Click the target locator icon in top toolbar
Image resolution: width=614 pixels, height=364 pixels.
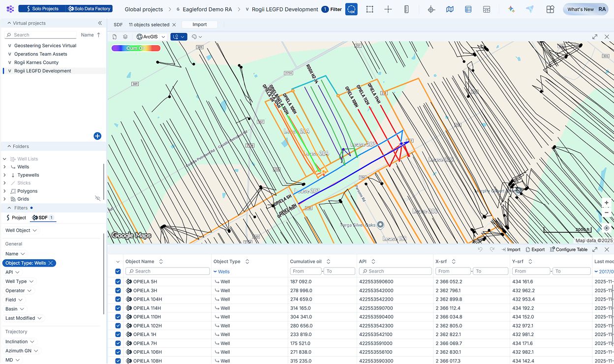tap(431, 9)
